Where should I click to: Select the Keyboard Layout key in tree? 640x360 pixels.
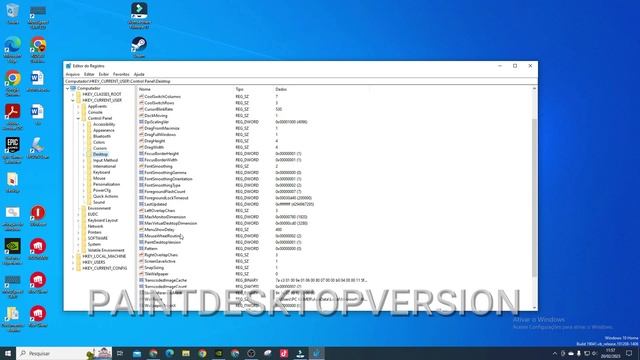point(102,220)
